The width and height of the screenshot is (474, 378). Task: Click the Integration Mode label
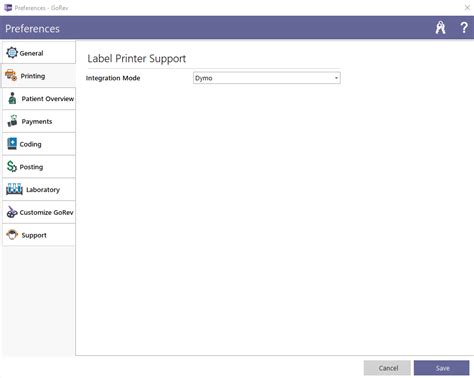click(113, 78)
